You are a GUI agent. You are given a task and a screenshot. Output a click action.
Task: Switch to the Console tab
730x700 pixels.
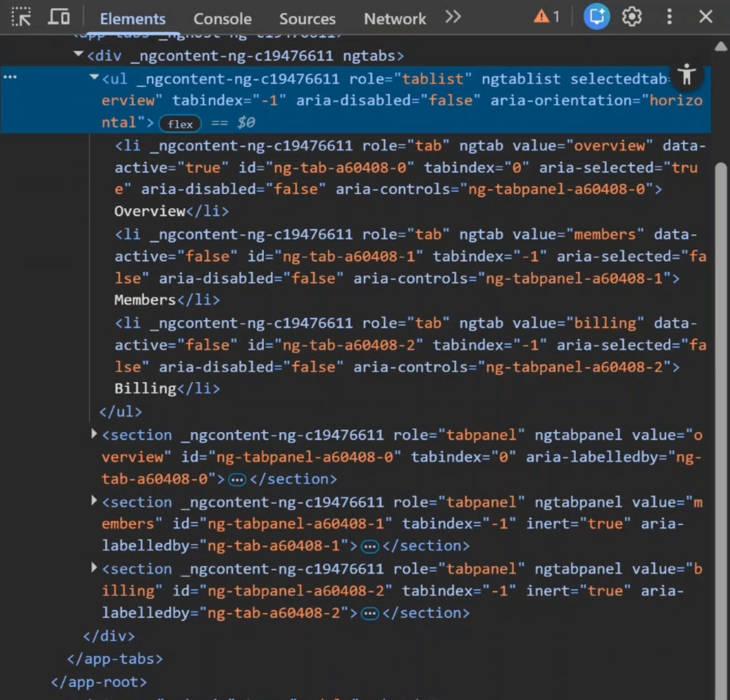point(222,18)
